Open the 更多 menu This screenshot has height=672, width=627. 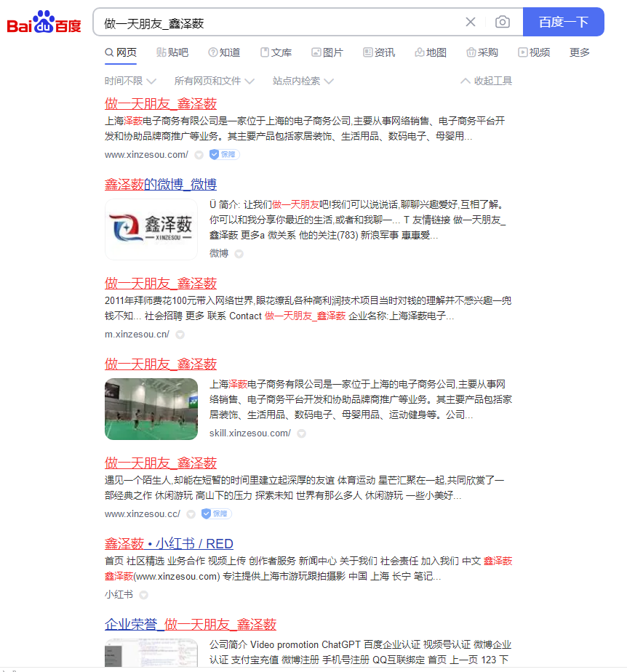point(580,52)
